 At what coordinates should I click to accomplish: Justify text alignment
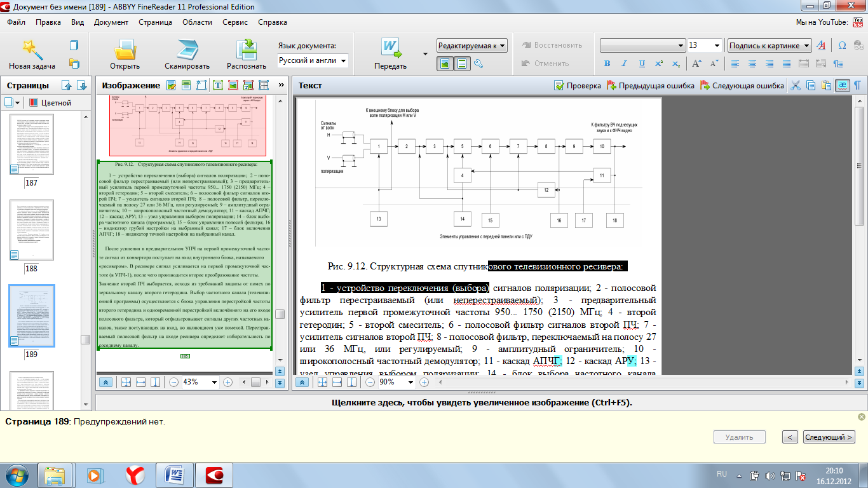click(x=787, y=64)
